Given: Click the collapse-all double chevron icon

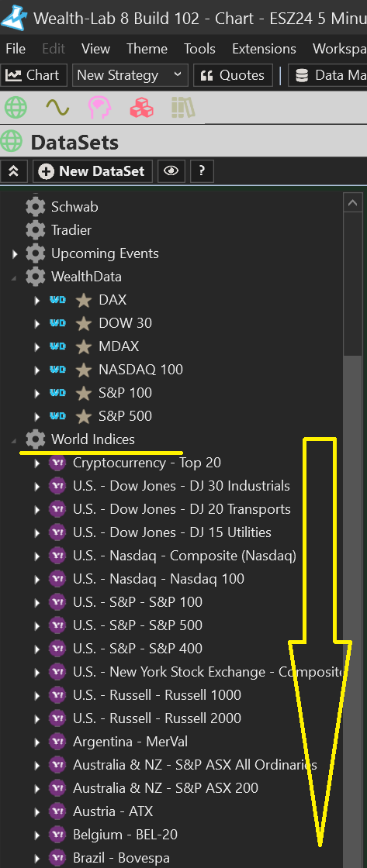Looking at the screenshot, I should [14, 171].
